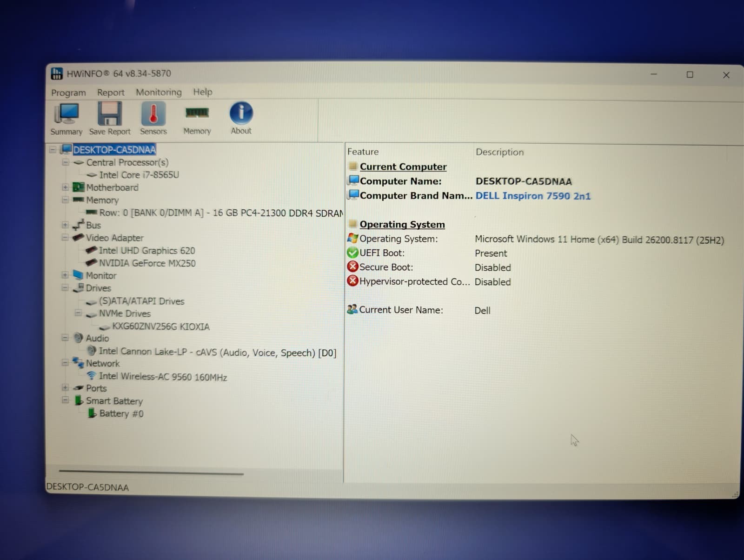Click the Microsoft Windows 11 Home build value

pyautogui.click(x=599, y=240)
